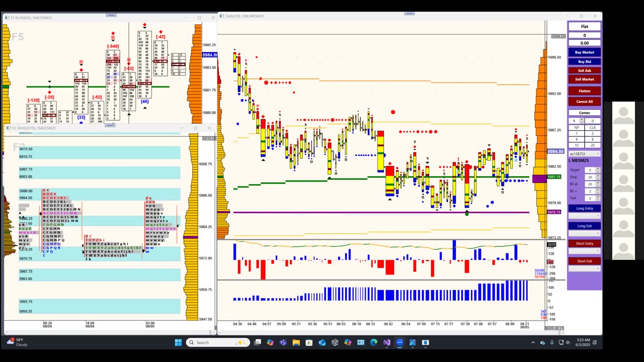
Task: Click the taskbar Search box
Action: click(217, 342)
